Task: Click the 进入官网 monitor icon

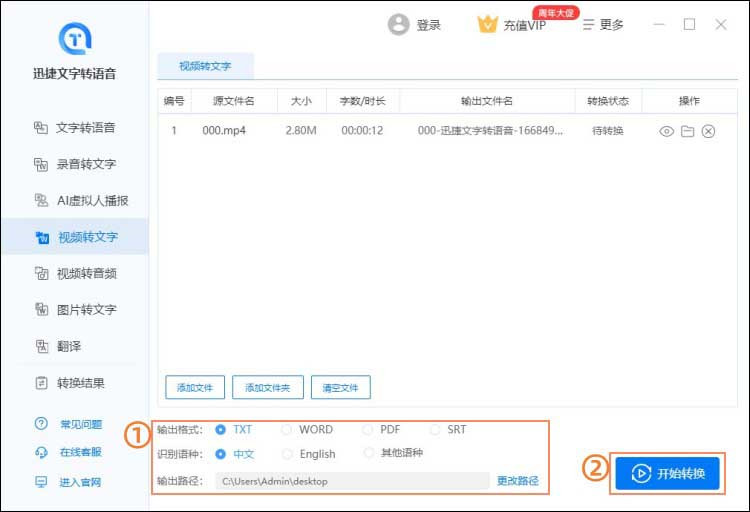Action: click(41, 481)
